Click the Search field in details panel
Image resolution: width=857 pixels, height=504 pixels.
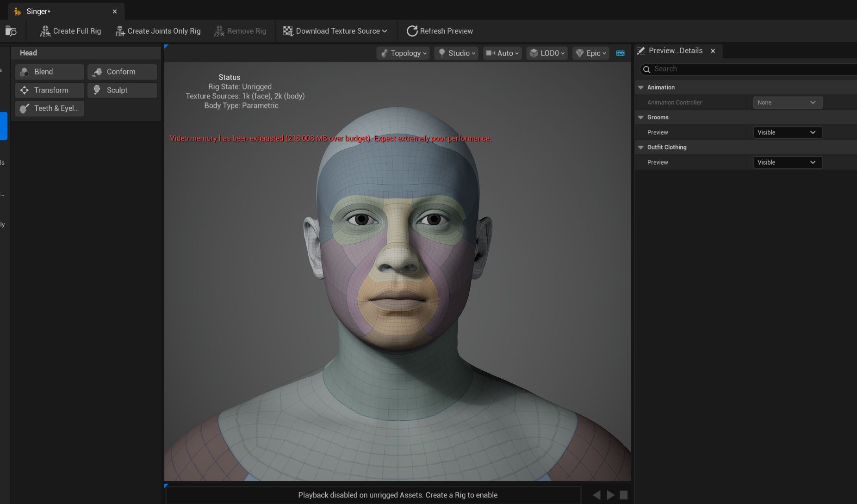point(750,69)
